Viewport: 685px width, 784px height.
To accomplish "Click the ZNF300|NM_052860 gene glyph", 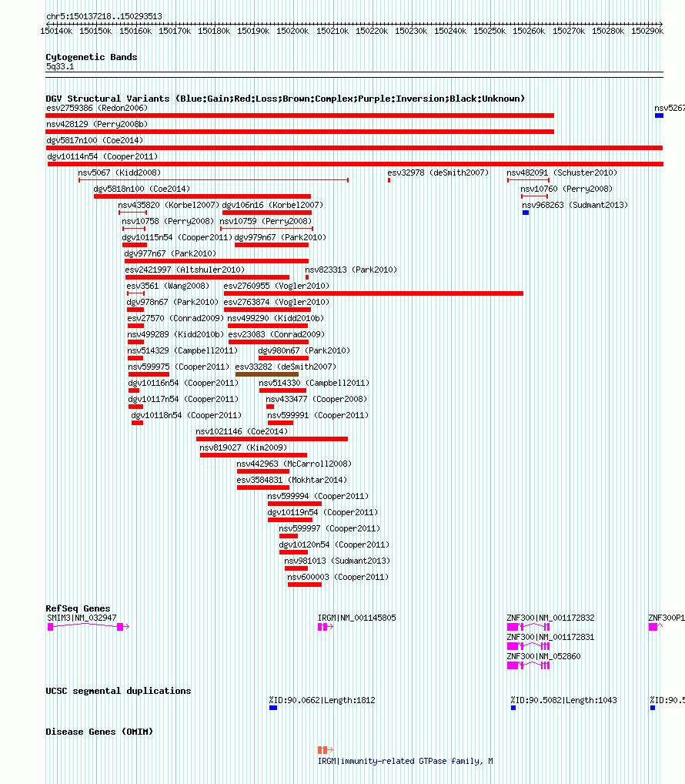I will tap(528, 665).
